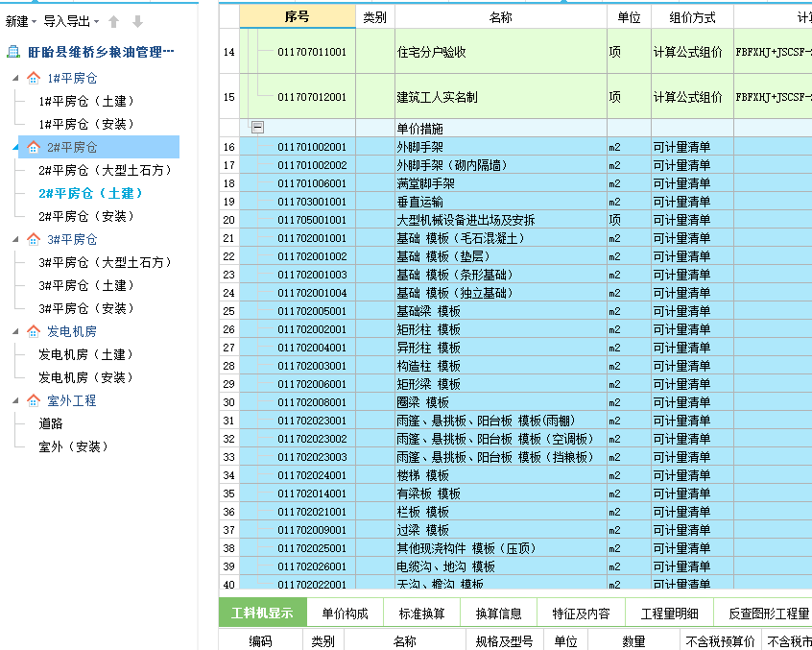Click 其他现浇构件 模板（压顶）cell
Image resolution: width=812 pixels, height=650 pixels.
click(x=501, y=548)
